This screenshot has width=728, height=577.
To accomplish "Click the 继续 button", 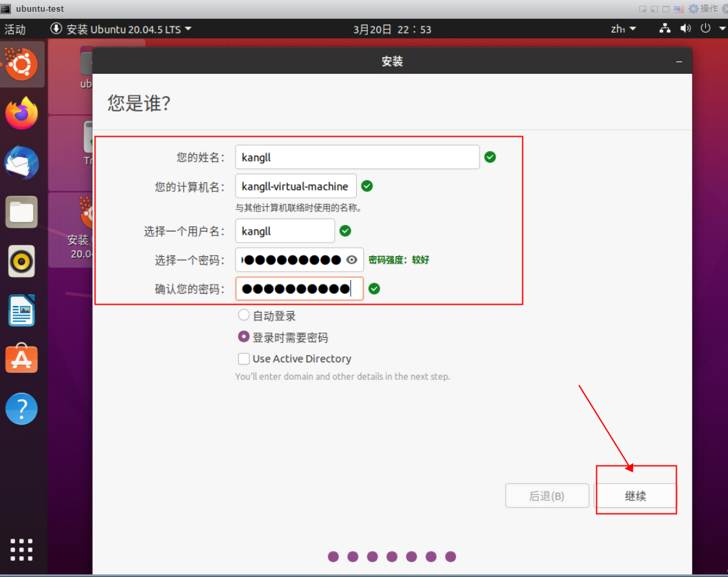I will (635, 496).
